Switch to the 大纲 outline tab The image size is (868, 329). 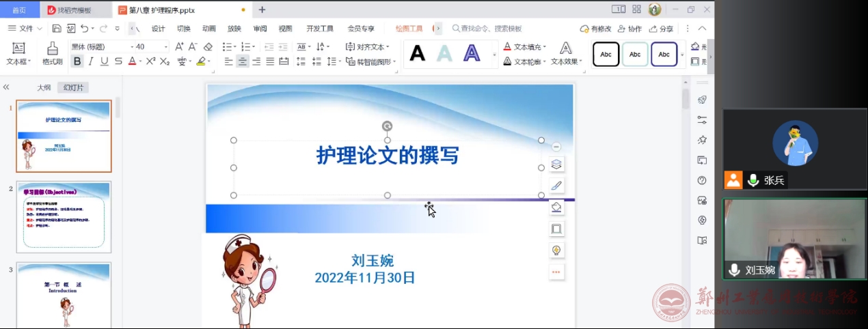tap(44, 87)
